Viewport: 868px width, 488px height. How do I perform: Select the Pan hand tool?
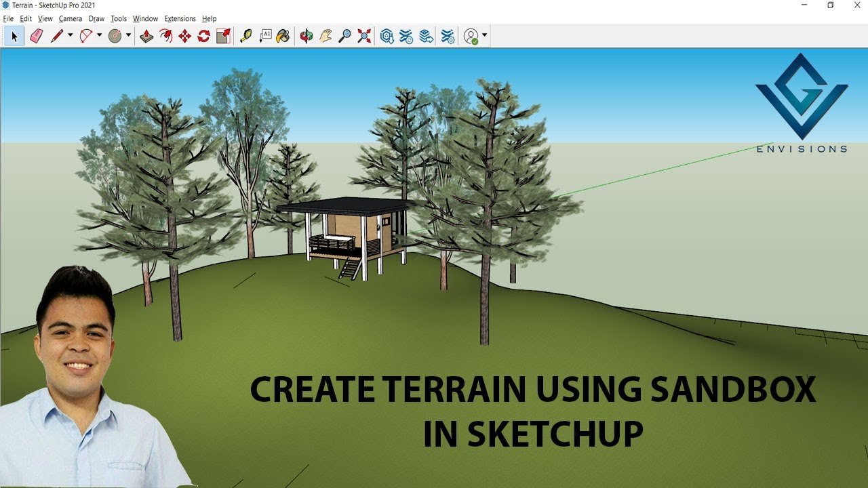pyautogui.click(x=325, y=36)
